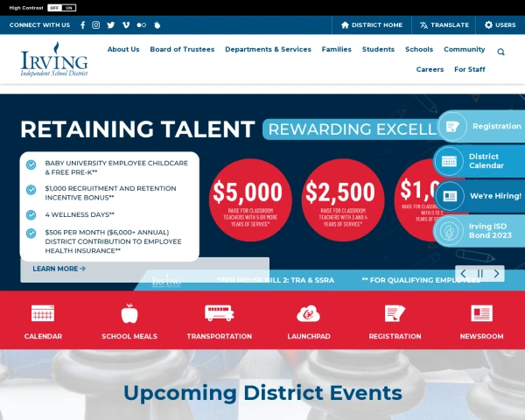Click the $2,500 raise circle

[343, 200]
